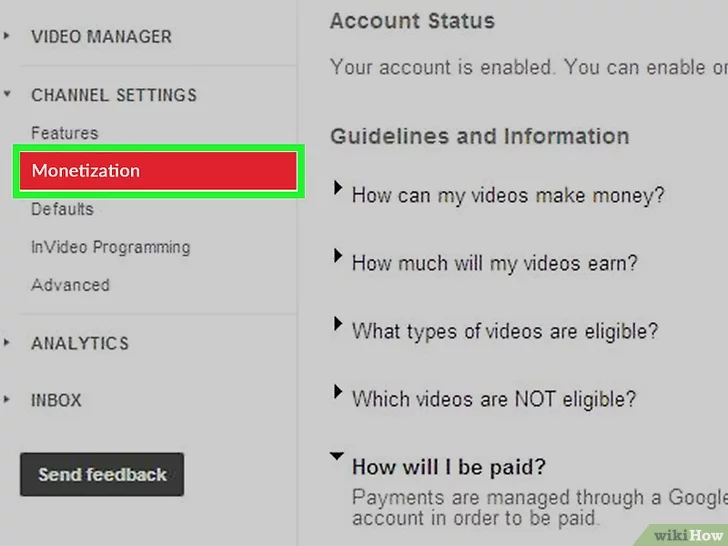The image size is (728, 546).
Task: Click the ANALYTICS section label
Action: pyautogui.click(x=80, y=343)
